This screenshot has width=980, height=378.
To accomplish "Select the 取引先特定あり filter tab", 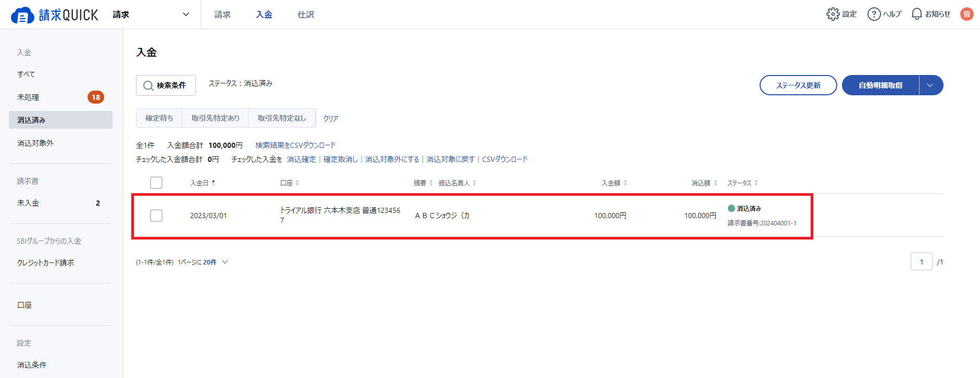I will 215,118.
